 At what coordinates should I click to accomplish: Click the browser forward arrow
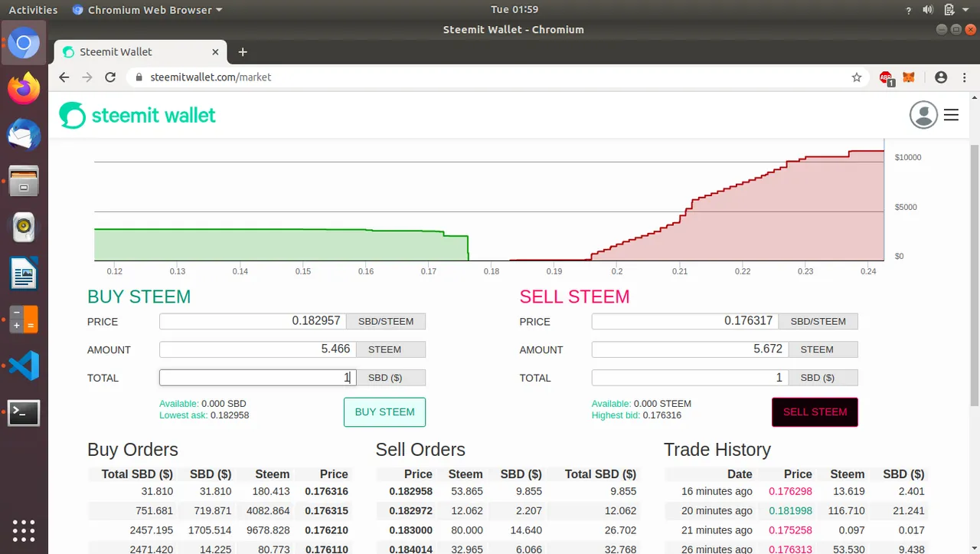(x=87, y=77)
